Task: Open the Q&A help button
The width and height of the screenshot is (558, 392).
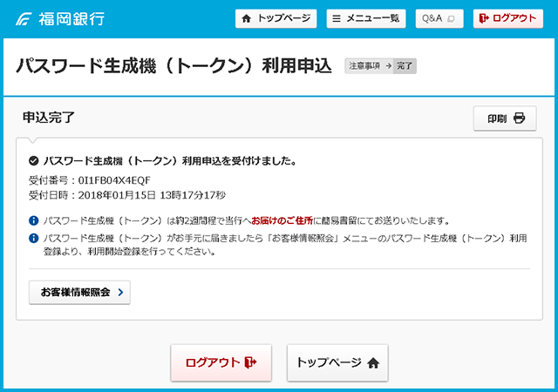Action: [439, 18]
